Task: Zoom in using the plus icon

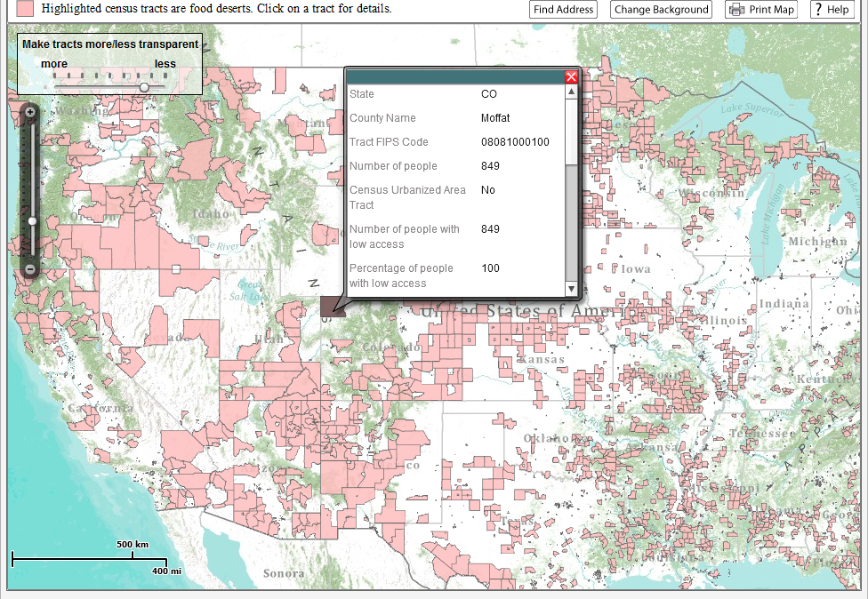Action: click(29, 112)
